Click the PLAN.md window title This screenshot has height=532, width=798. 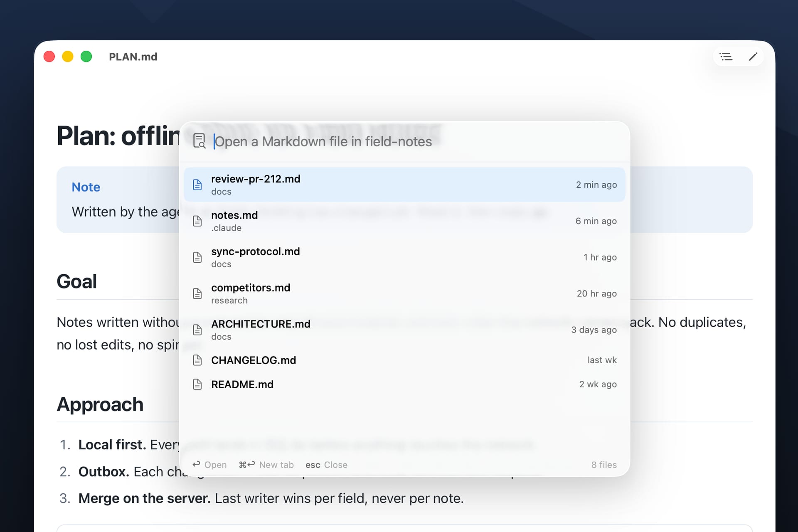(133, 57)
